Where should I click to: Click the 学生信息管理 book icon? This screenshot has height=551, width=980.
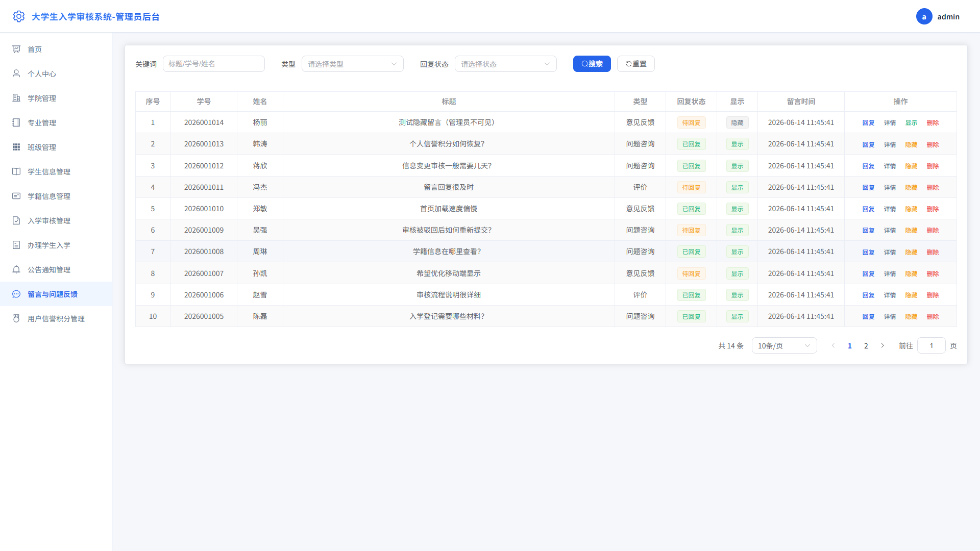pos(16,171)
